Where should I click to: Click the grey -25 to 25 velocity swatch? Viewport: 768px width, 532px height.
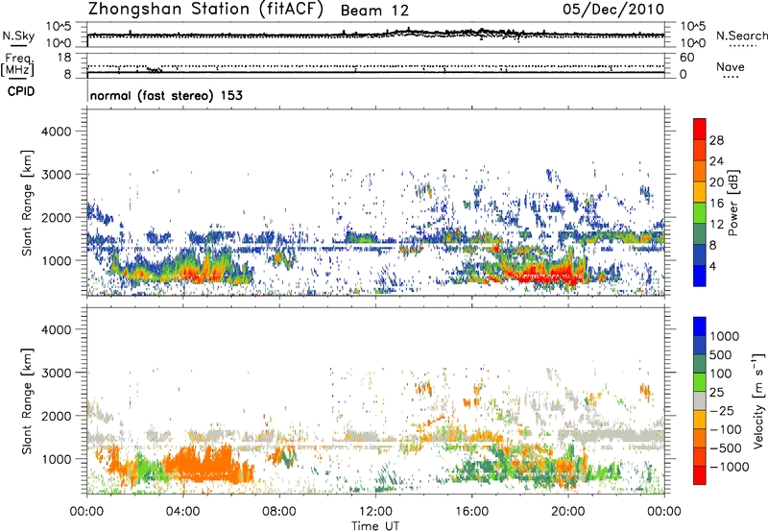pyautogui.click(x=700, y=400)
